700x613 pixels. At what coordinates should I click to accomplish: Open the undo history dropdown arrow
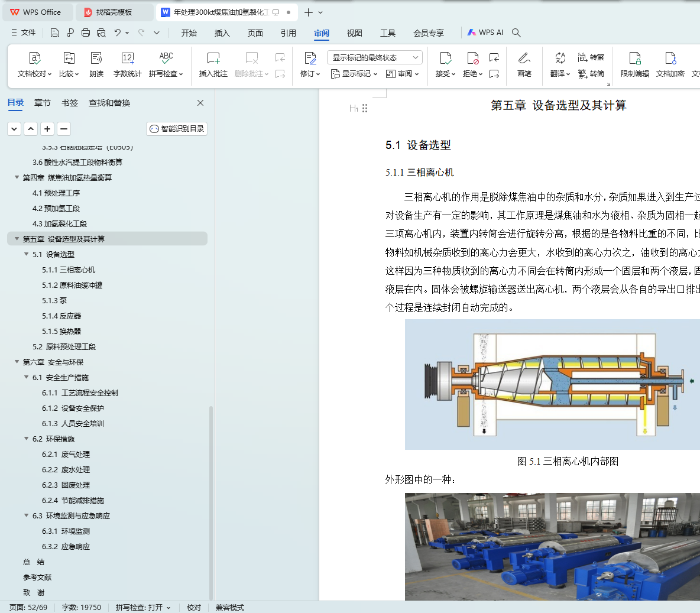coord(127,33)
